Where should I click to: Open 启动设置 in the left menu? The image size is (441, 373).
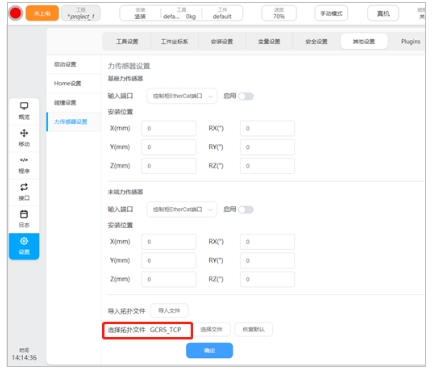tap(74, 64)
